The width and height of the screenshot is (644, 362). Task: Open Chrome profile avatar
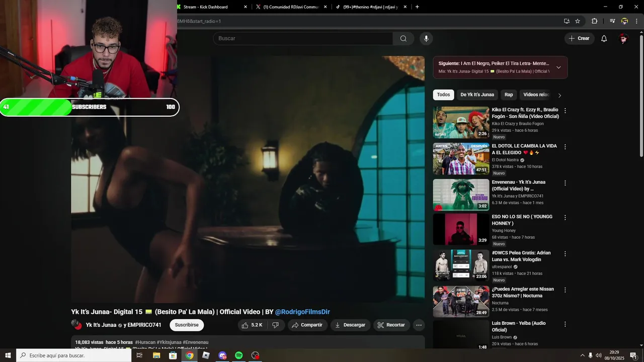pos(624,21)
